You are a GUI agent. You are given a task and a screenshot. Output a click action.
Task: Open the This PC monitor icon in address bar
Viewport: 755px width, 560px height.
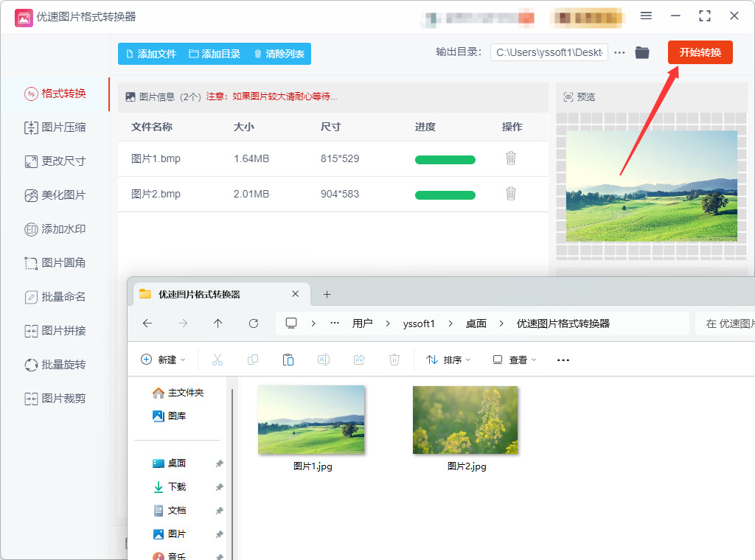[290, 323]
